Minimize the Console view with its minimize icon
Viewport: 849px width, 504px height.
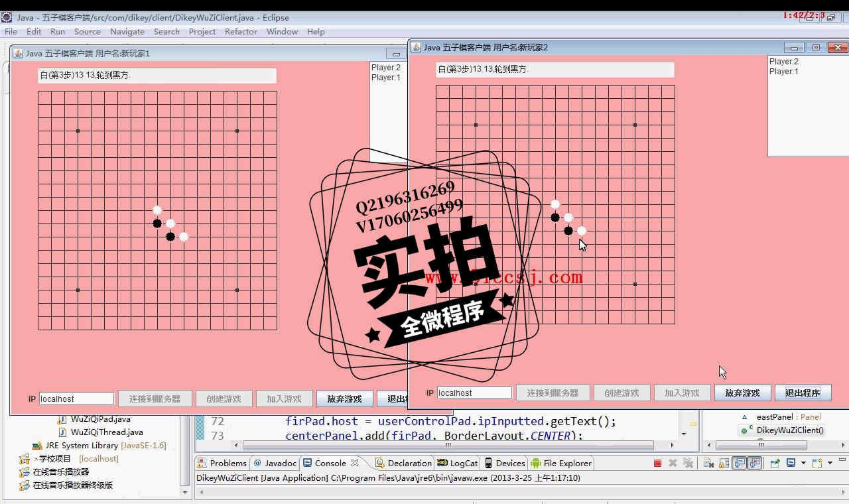[842, 460]
